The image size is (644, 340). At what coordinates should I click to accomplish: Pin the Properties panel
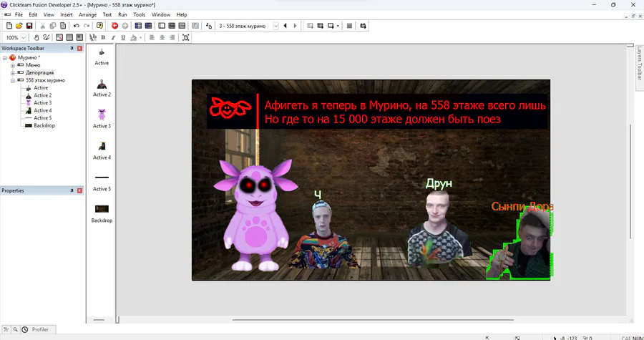click(72, 190)
